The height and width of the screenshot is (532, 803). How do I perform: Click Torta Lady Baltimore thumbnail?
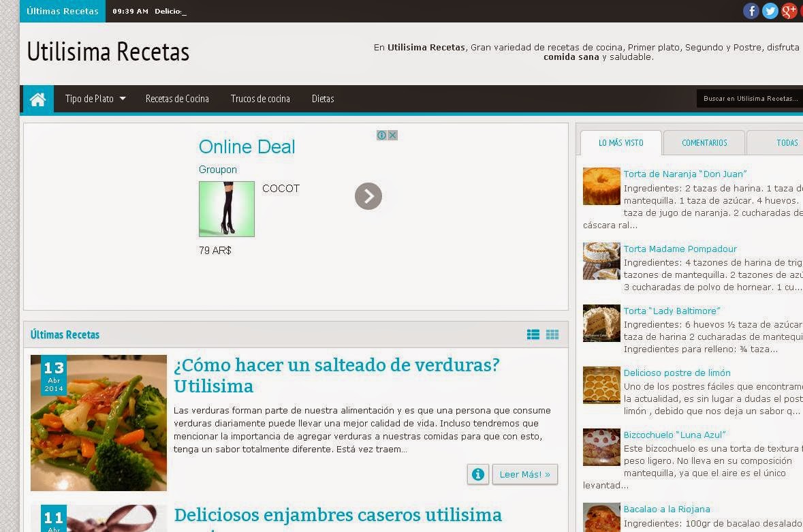coord(601,323)
